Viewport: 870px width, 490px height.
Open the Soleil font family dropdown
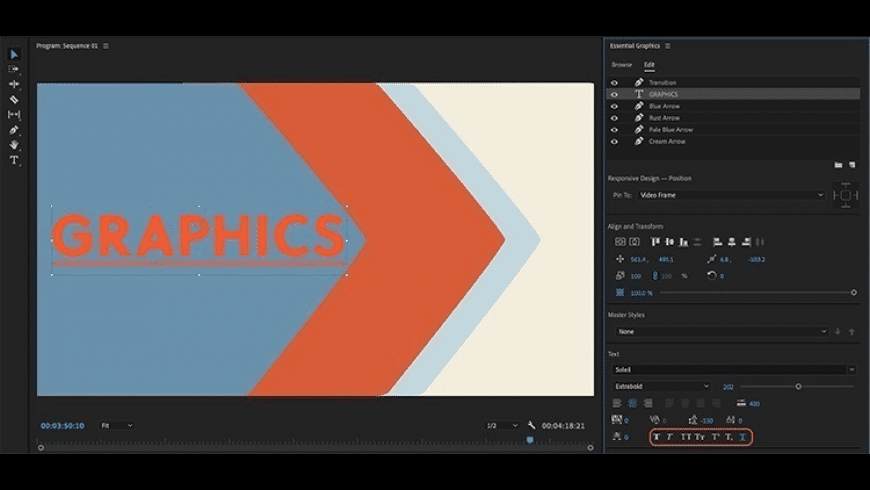[x=734, y=369]
